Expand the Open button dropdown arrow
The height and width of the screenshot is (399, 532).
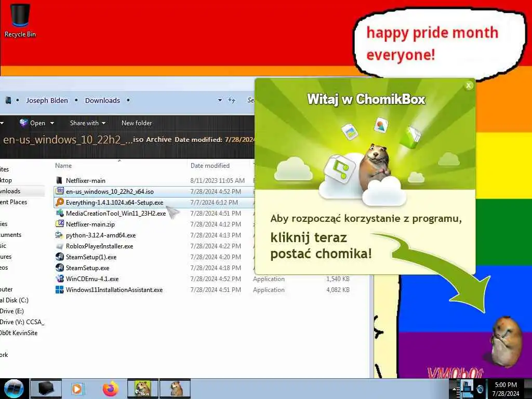click(x=52, y=123)
